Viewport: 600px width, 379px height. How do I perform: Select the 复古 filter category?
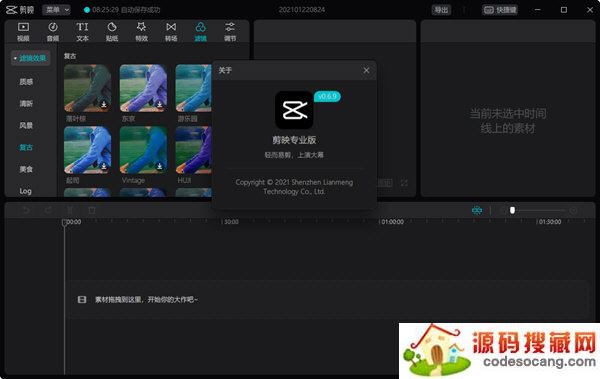click(26, 147)
